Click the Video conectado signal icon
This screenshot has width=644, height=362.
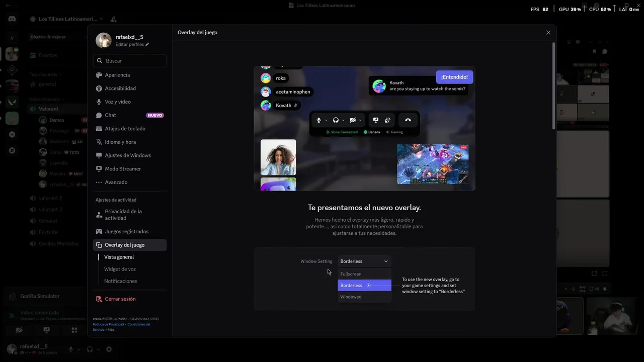pyautogui.click(x=12, y=315)
